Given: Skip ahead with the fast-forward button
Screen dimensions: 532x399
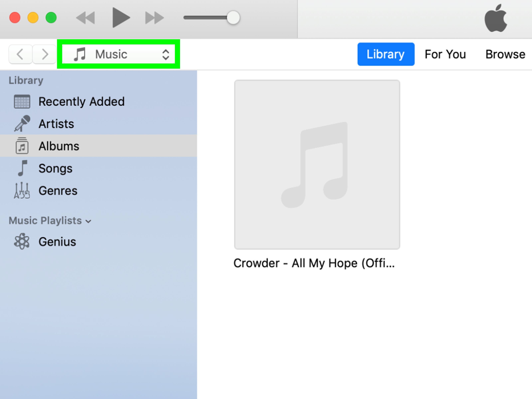Looking at the screenshot, I should coord(155,18).
